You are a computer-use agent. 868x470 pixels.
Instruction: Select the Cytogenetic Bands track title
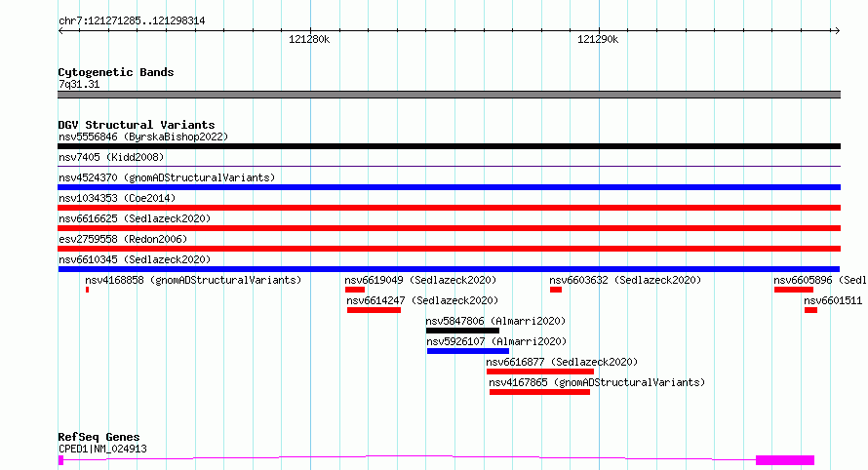point(116,72)
